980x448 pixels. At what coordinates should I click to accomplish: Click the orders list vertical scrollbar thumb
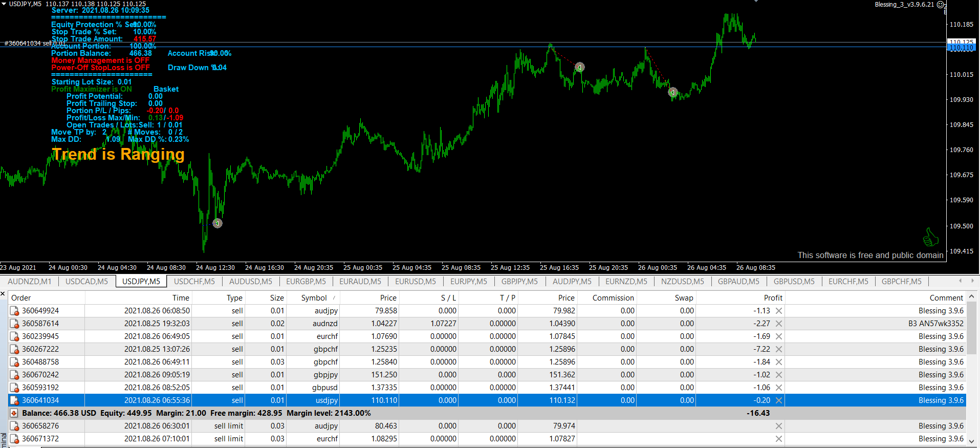(971, 328)
